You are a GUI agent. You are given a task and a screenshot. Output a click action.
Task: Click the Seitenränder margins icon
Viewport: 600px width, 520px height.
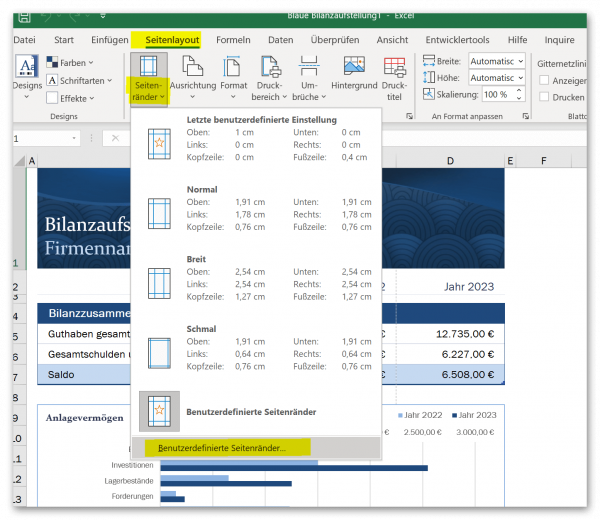148,66
